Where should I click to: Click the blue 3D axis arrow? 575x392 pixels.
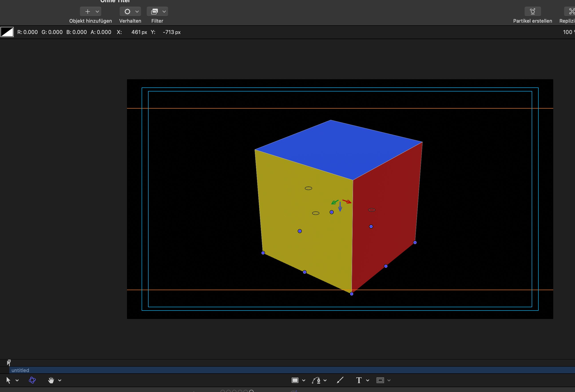[340, 207]
